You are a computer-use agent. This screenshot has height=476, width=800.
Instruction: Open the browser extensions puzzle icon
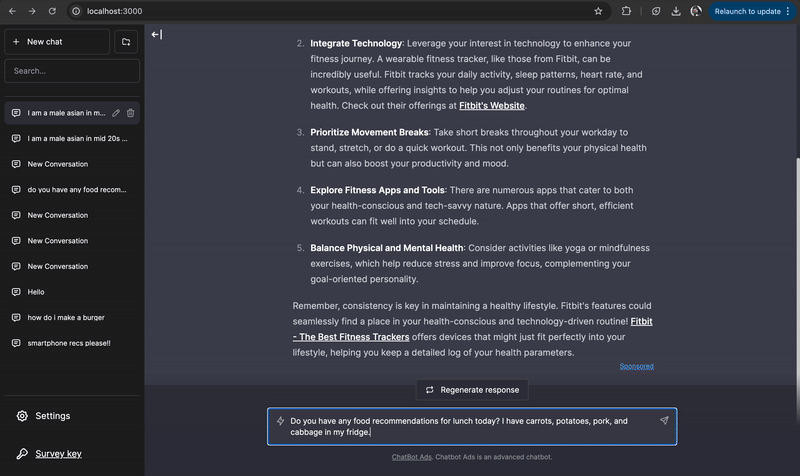[626, 11]
